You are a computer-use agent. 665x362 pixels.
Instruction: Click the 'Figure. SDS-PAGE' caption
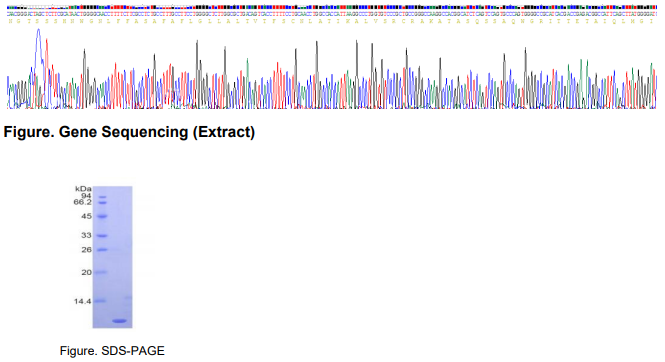click(x=112, y=351)
